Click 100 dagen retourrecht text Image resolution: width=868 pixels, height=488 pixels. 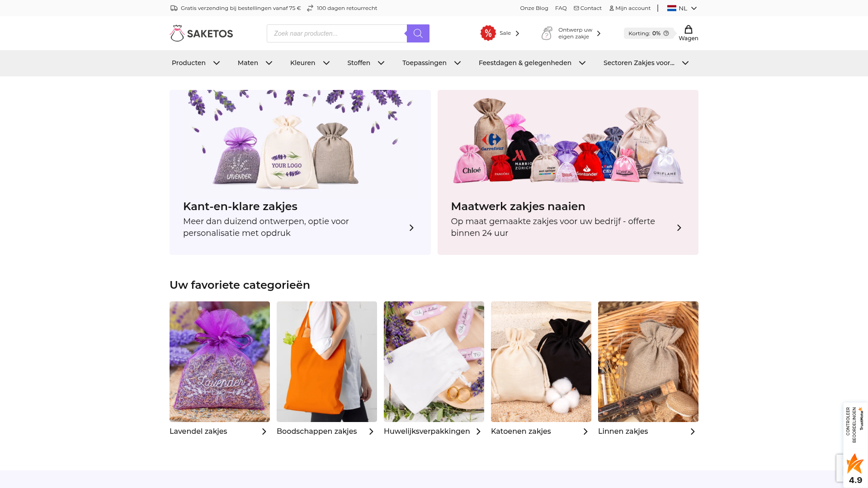[x=347, y=8]
